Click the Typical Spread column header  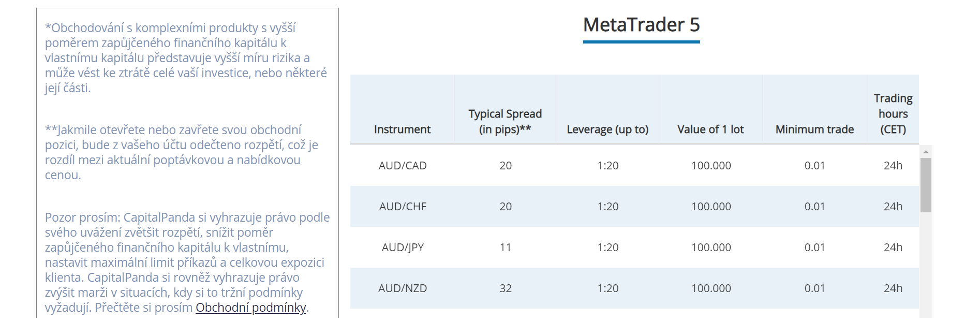(x=505, y=122)
